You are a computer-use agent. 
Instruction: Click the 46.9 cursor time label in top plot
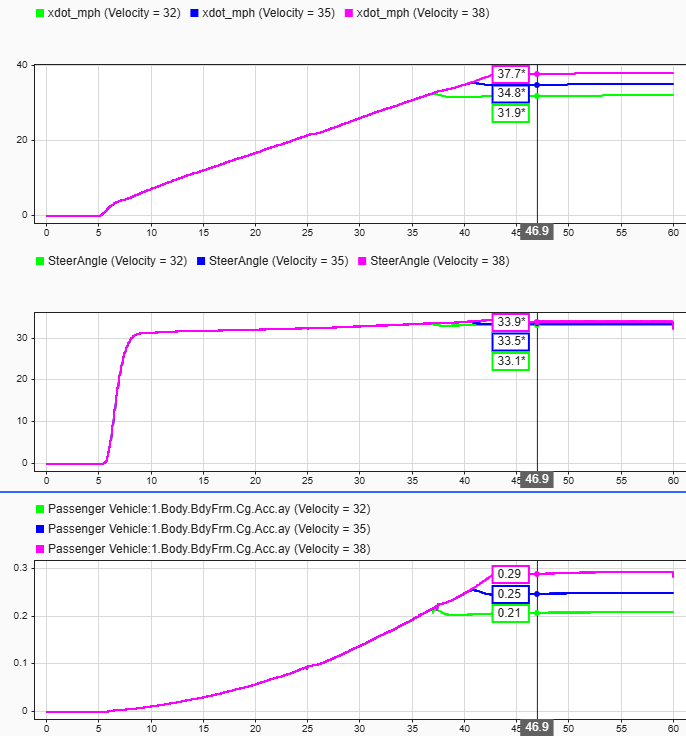(537, 231)
